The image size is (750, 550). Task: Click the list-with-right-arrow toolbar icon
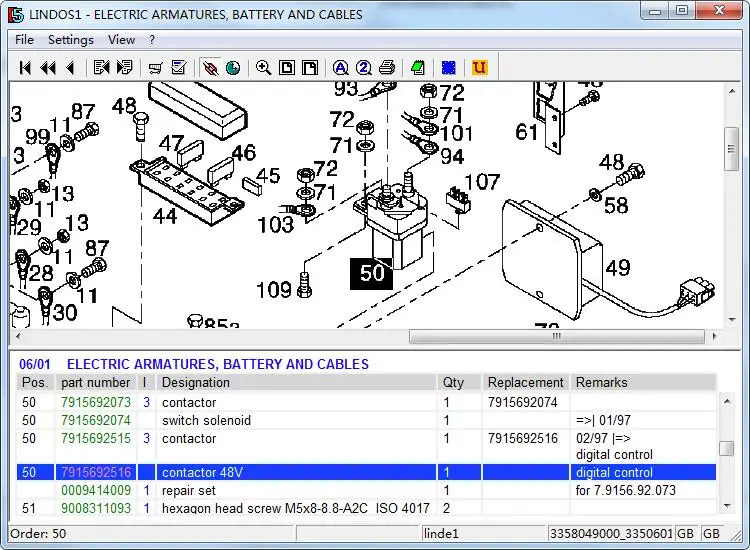pos(124,67)
